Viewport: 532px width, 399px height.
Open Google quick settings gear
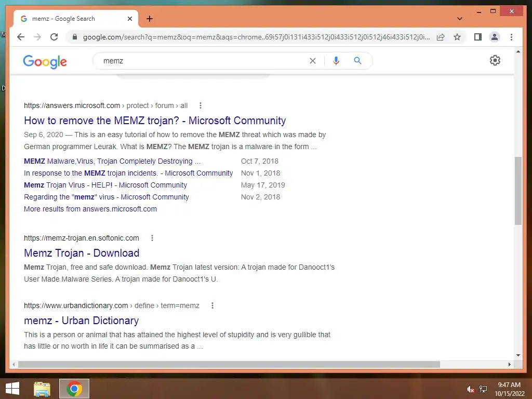495,60
